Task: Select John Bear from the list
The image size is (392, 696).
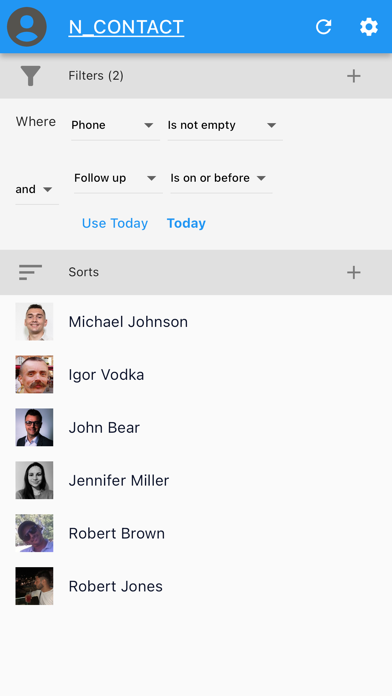Action: coord(196,427)
